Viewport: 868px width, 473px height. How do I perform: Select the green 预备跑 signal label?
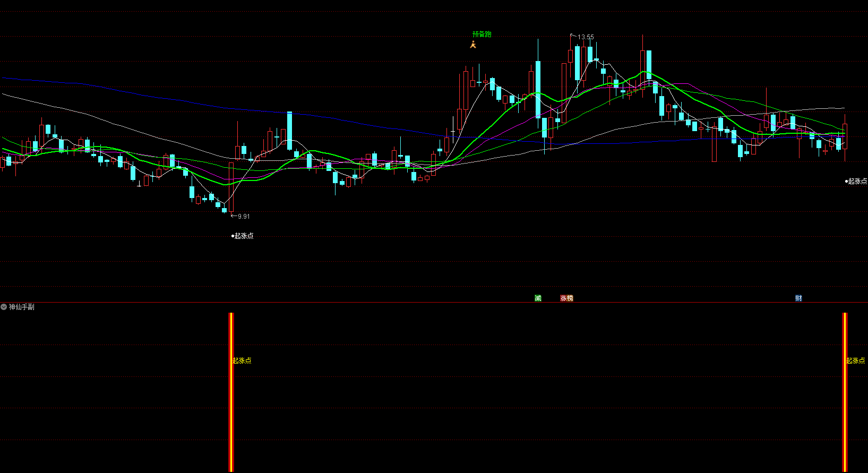tap(482, 35)
